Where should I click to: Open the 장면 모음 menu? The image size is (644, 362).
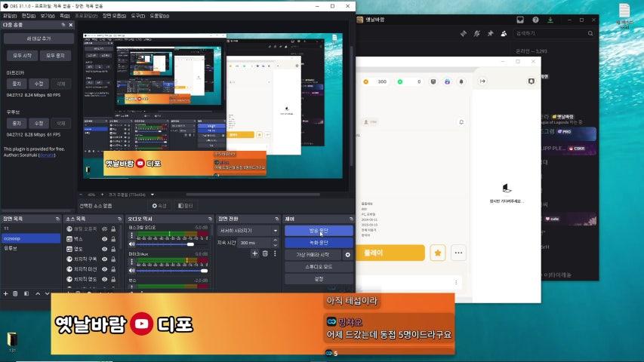coord(114,16)
